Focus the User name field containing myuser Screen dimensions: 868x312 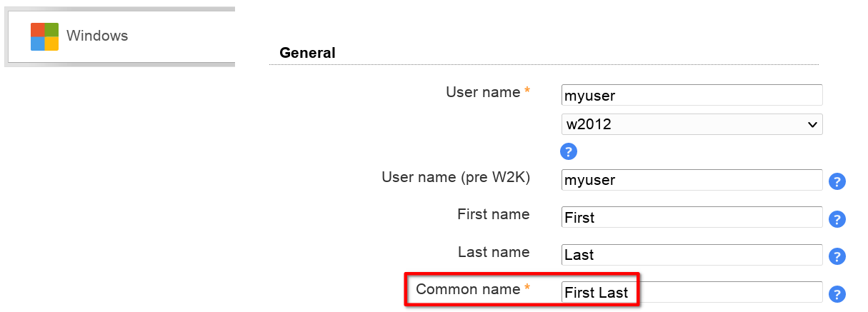point(692,96)
